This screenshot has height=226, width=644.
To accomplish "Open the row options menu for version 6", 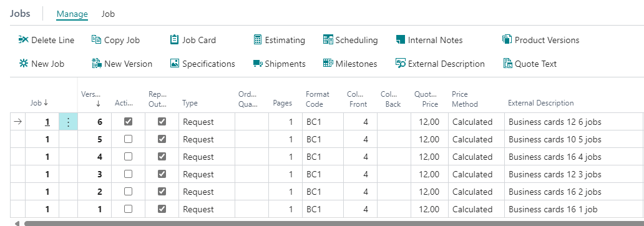I will tap(68, 122).
